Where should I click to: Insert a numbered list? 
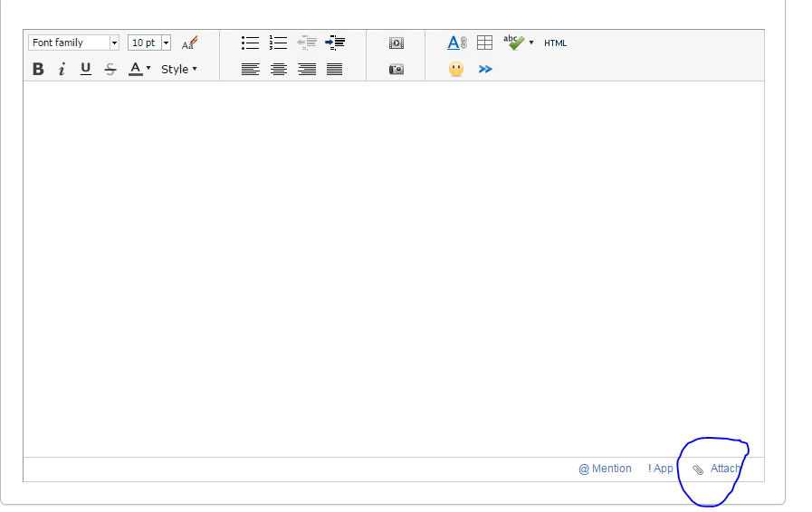[x=278, y=43]
